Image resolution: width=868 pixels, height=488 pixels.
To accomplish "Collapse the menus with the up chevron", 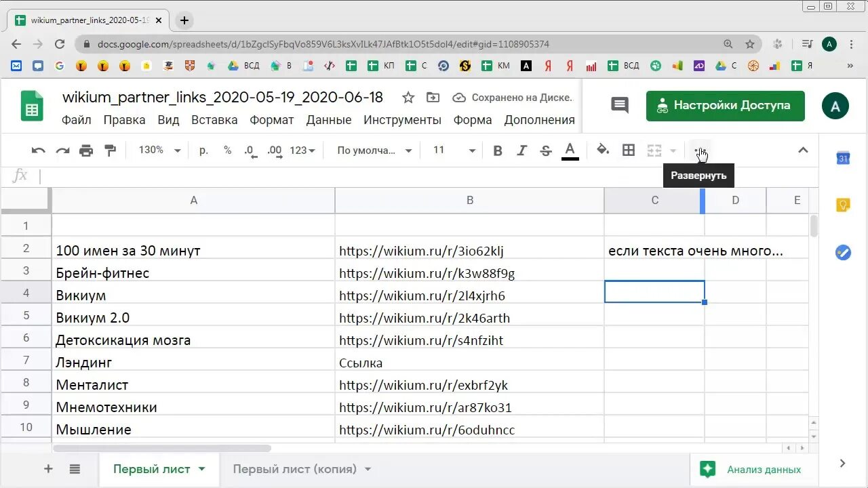I will (803, 150).
